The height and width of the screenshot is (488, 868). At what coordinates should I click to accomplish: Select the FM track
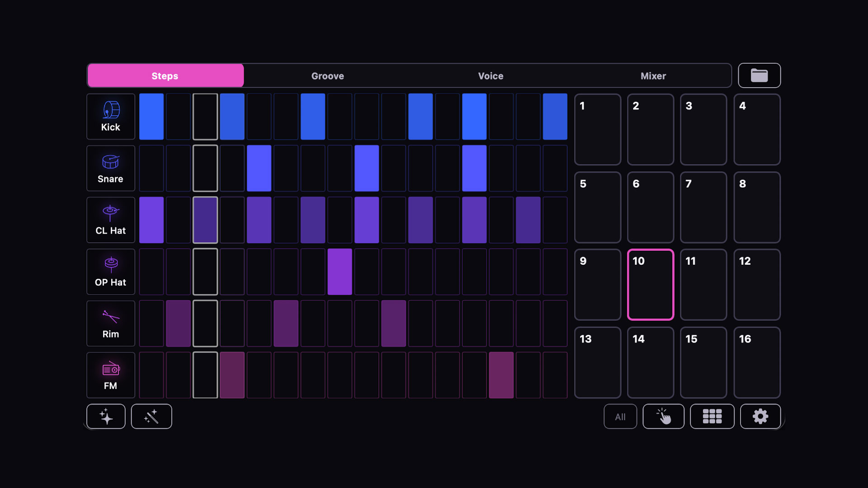(111, 375)
